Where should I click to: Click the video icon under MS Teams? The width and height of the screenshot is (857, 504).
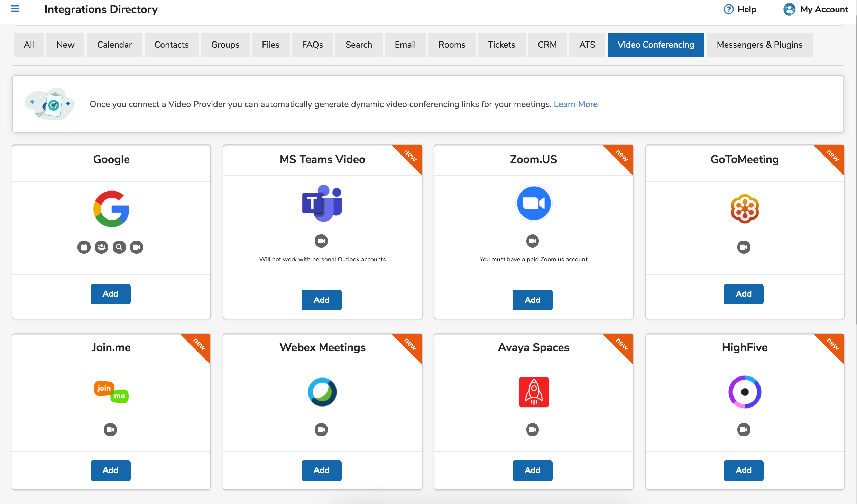321,241
